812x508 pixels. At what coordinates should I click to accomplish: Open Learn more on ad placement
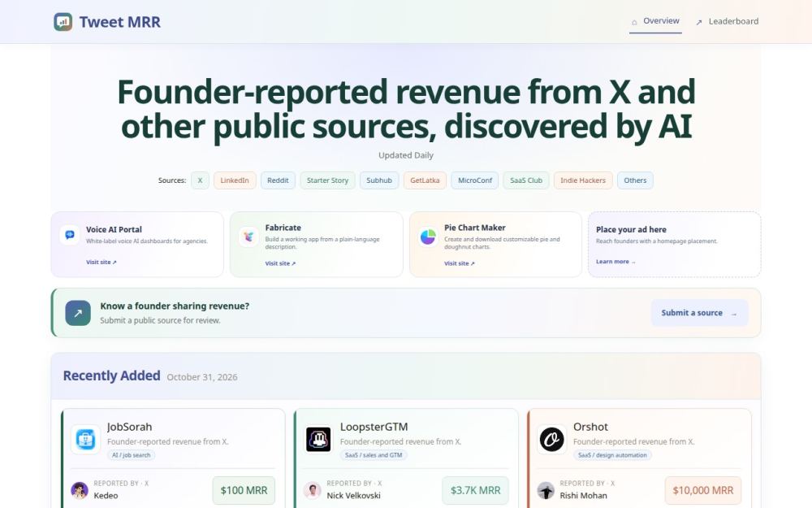[615, 262]
